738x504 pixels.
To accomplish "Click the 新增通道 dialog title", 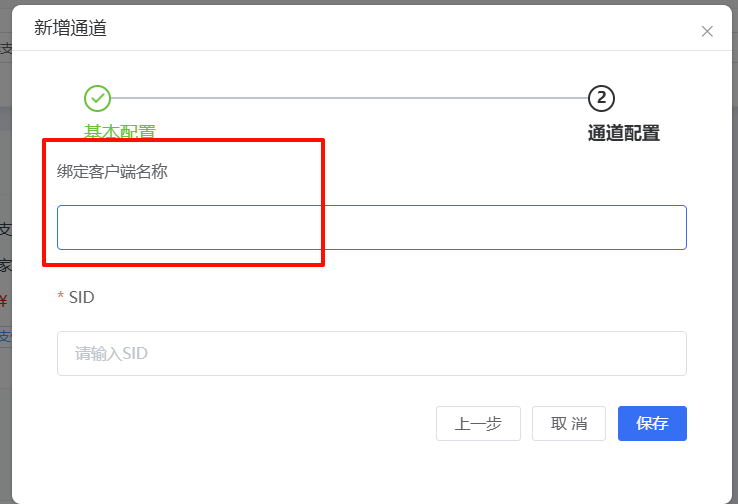I will 70,28.
